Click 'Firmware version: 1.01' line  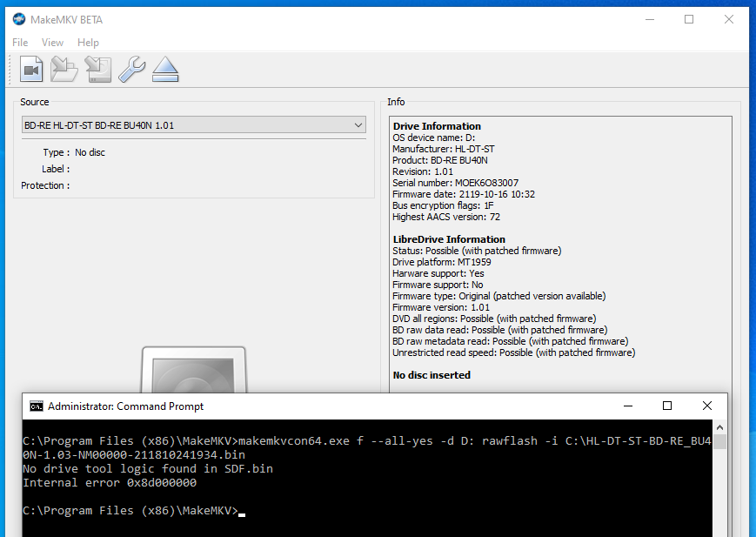441,307
